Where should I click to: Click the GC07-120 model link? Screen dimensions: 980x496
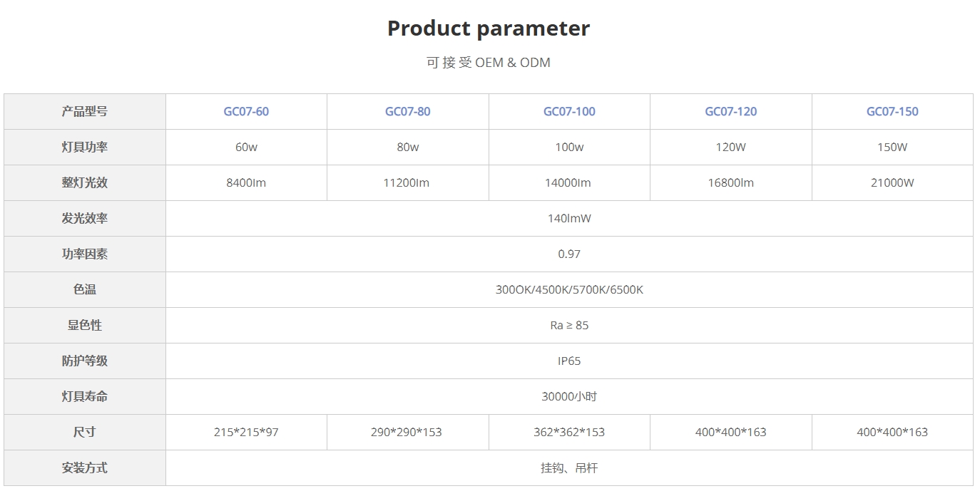click(730, 112)
